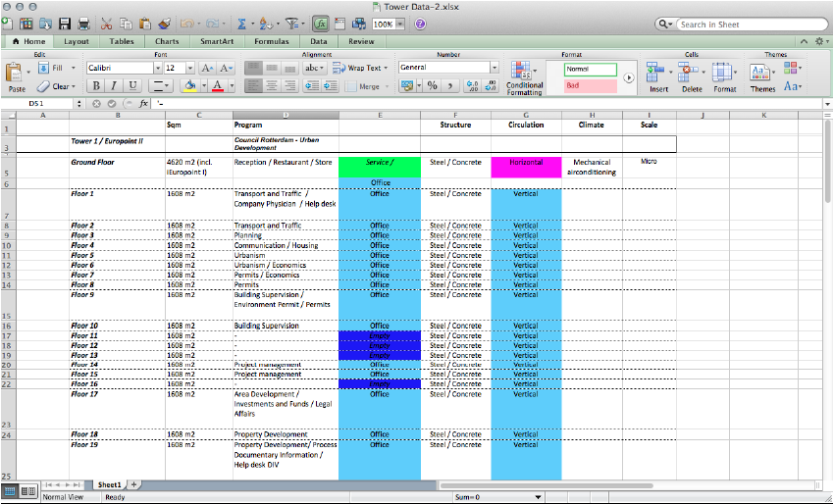This screenshot has width=834, height=504.
Task: Click the Open file folder icon
Action: [x=45, y=24]
